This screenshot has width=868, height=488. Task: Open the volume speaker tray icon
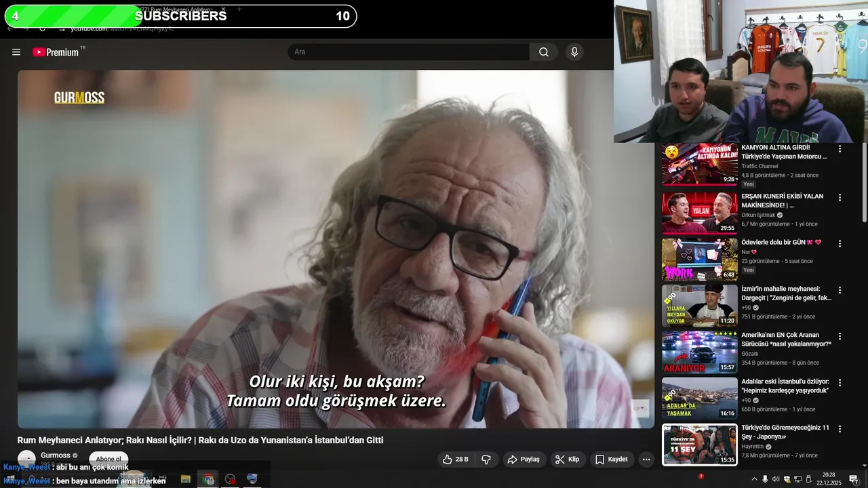tap(776, 479)
